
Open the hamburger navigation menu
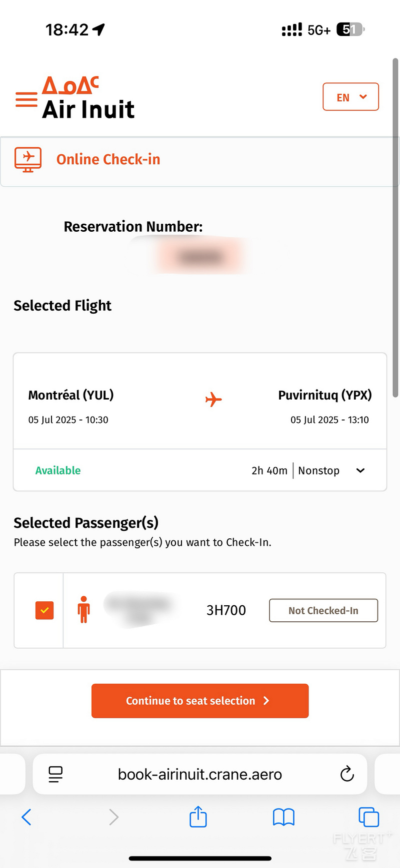point(26,100)
